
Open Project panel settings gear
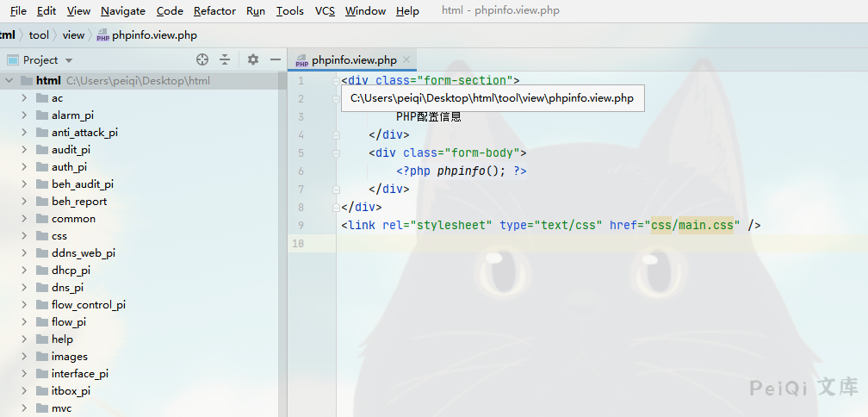coord(253,59)
